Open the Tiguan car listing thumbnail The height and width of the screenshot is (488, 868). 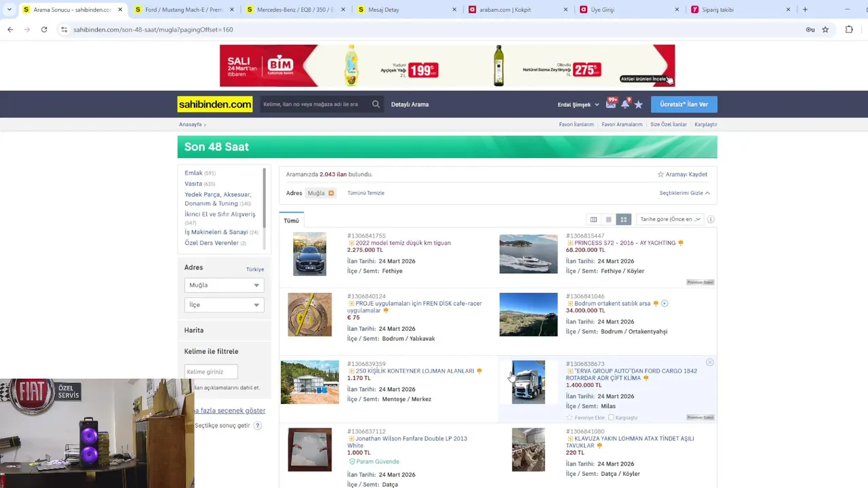tap(309, 254)
